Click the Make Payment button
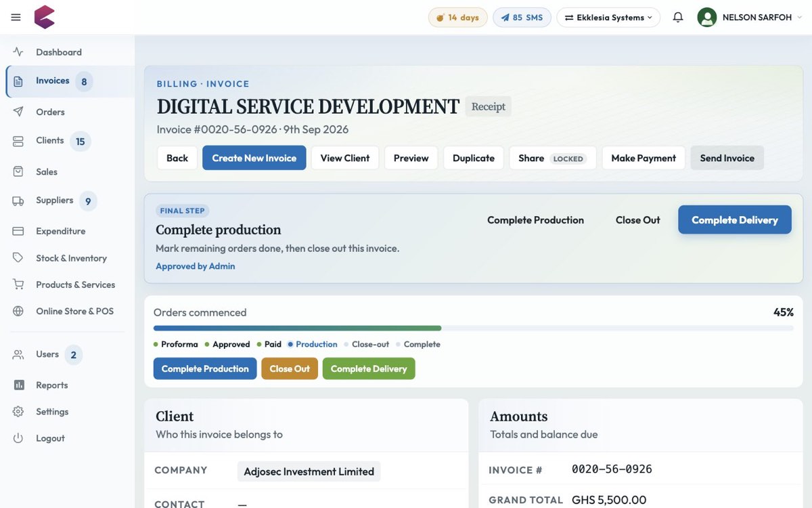The image size is (812, 508). [644, 158]
